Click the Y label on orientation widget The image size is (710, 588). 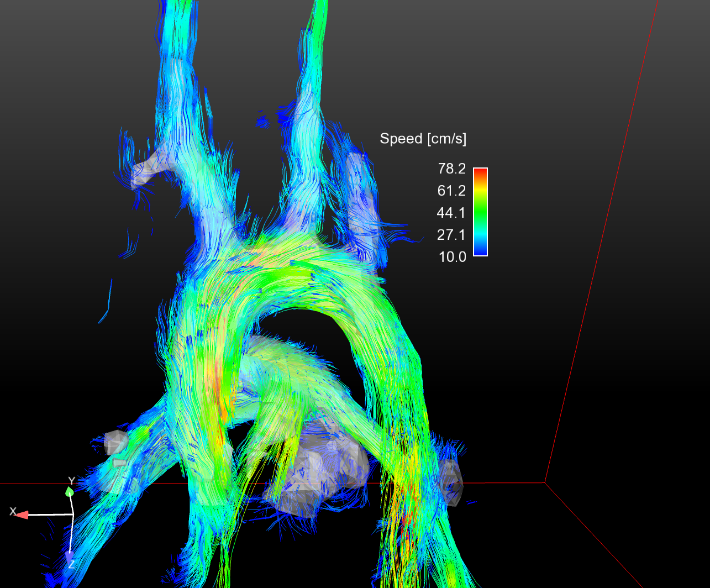(x=71, y=481)
